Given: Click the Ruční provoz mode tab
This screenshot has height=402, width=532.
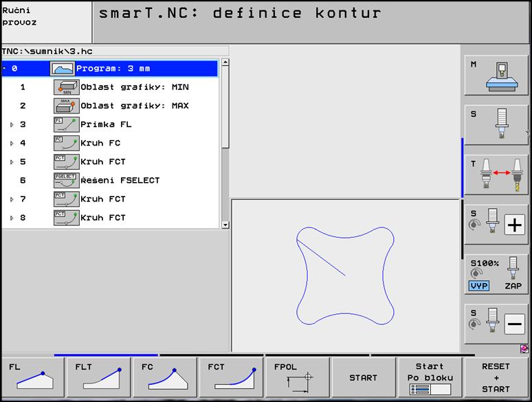Looking at the screenshot, I should (45, 22).
